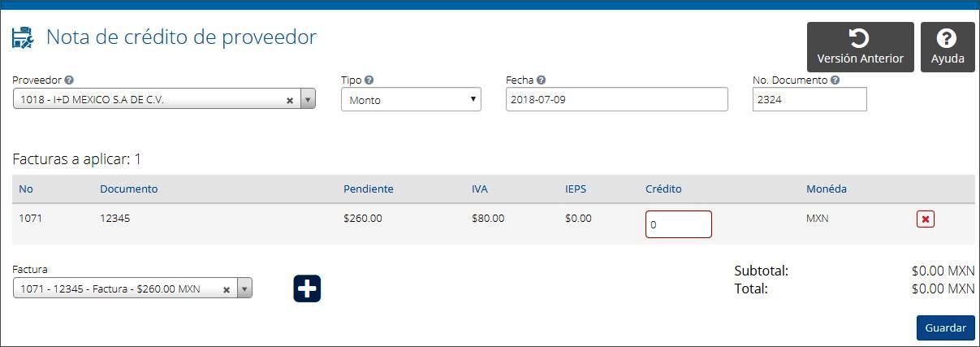The height and width of the screenshot is (347, 980).
Task: Click the help icon next to No. Documento
Action: pos(835,80)
